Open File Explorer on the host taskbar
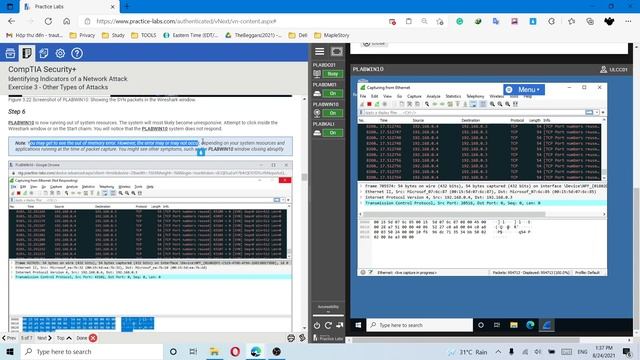640x360 pixels. point(214,351)
